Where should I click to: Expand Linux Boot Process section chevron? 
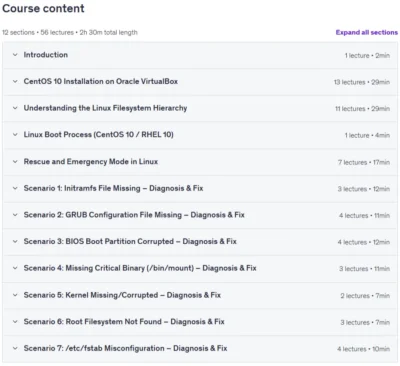pyautogui.click(x=15, y=135)
